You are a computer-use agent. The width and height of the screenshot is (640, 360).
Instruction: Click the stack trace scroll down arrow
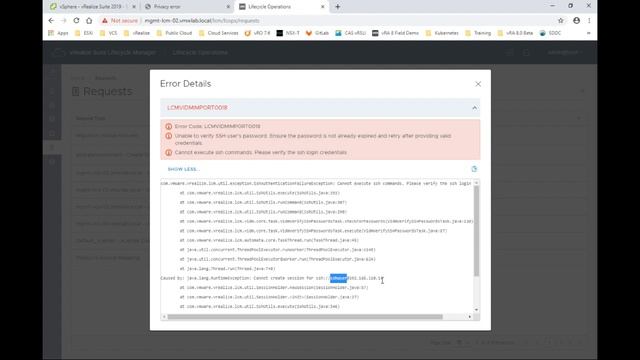click(476, 310)
